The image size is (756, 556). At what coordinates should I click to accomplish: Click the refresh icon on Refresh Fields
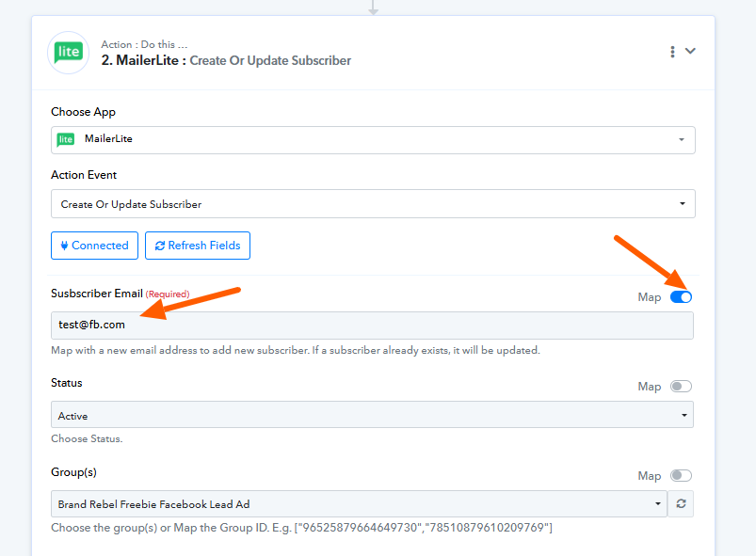[x=160, y=246]
